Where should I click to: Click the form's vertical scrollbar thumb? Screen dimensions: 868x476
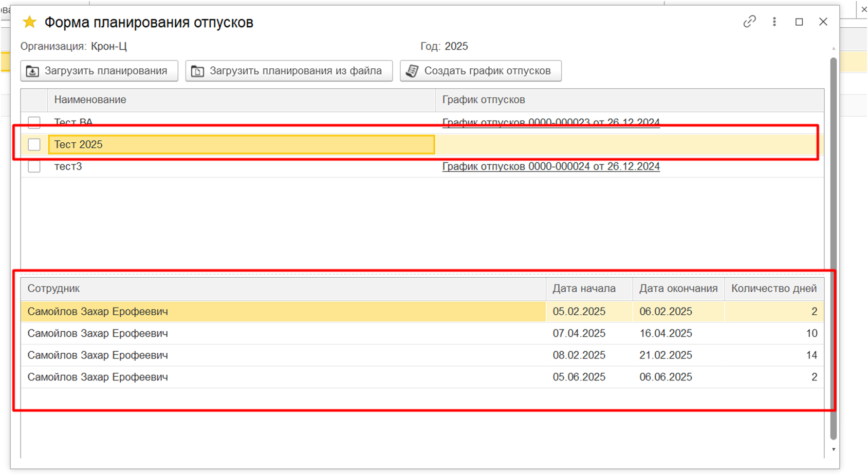pos(834,249)
